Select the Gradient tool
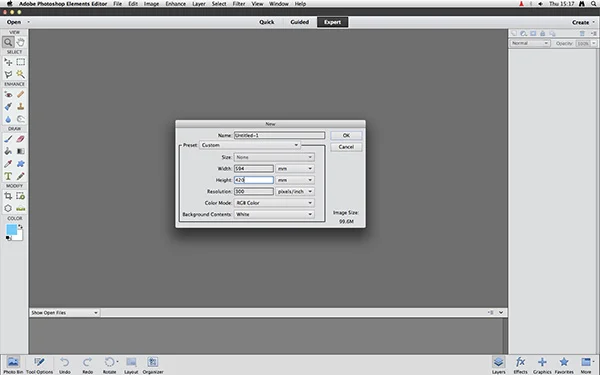 [21, 151]
